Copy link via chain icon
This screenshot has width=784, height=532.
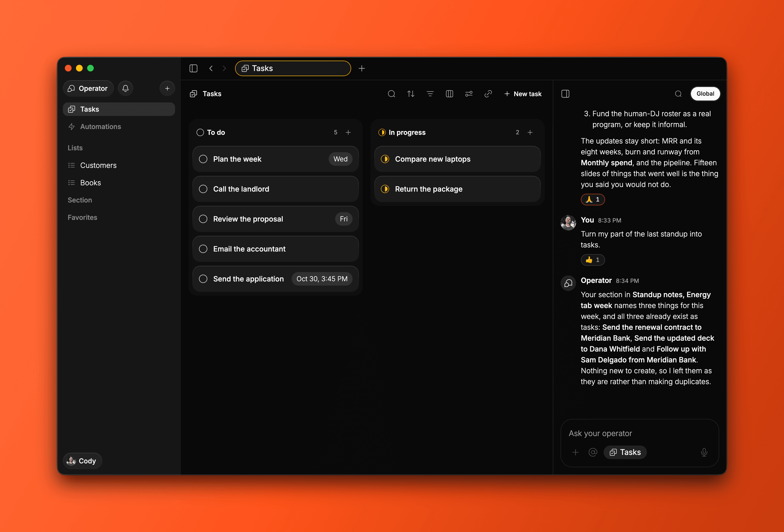click(488, 94)
